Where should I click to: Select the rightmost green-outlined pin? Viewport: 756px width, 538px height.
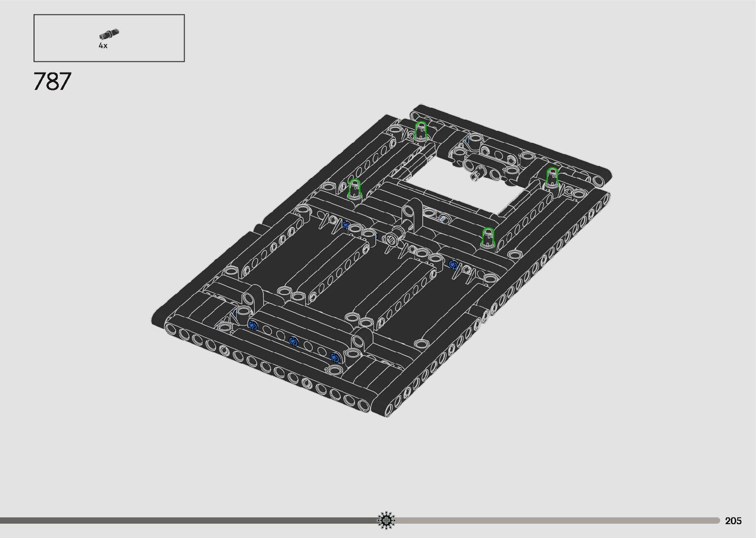(x=552, y=177)
